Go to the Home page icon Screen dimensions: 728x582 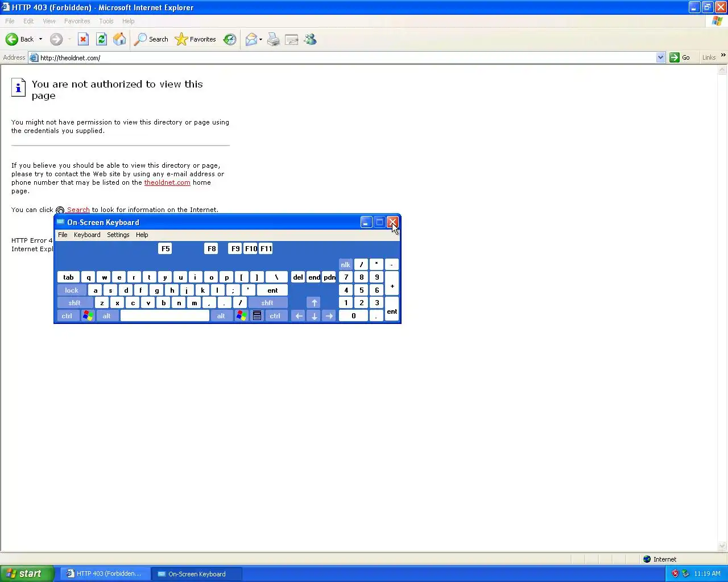[119, 39]
